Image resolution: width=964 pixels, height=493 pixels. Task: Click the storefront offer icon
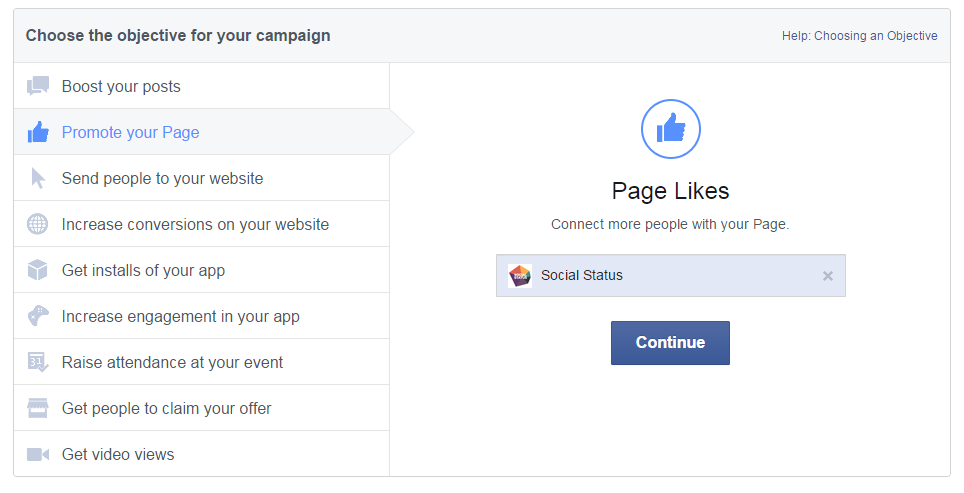click(38, 408)
